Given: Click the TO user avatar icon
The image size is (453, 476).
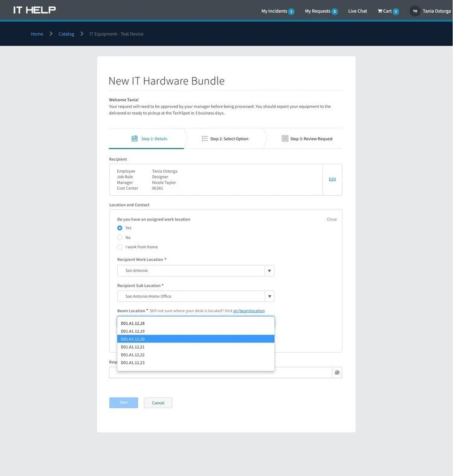Looking at the screenshot, I should (x=415, y=11).
